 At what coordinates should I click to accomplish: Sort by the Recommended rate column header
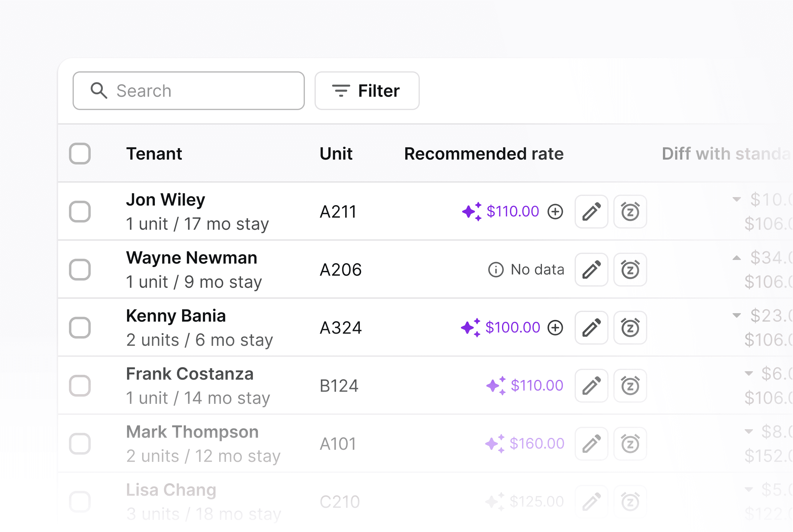pyautogui.click(x=484, y=154)
